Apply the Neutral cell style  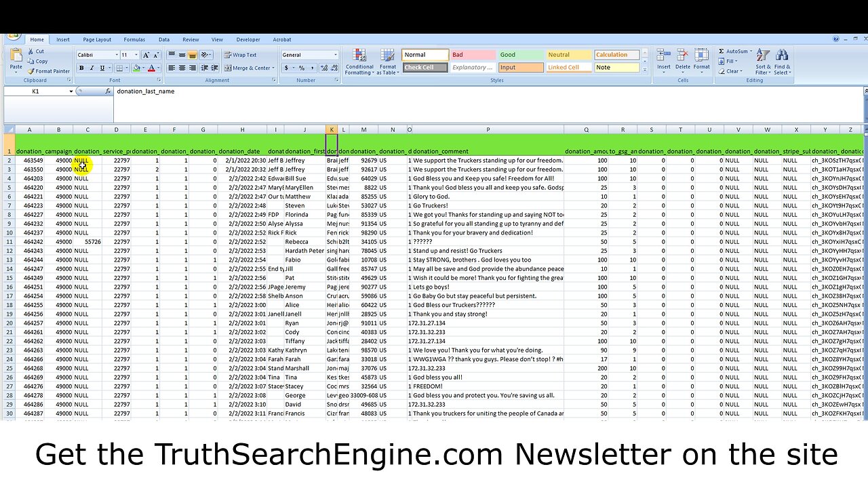pos(568,55)
